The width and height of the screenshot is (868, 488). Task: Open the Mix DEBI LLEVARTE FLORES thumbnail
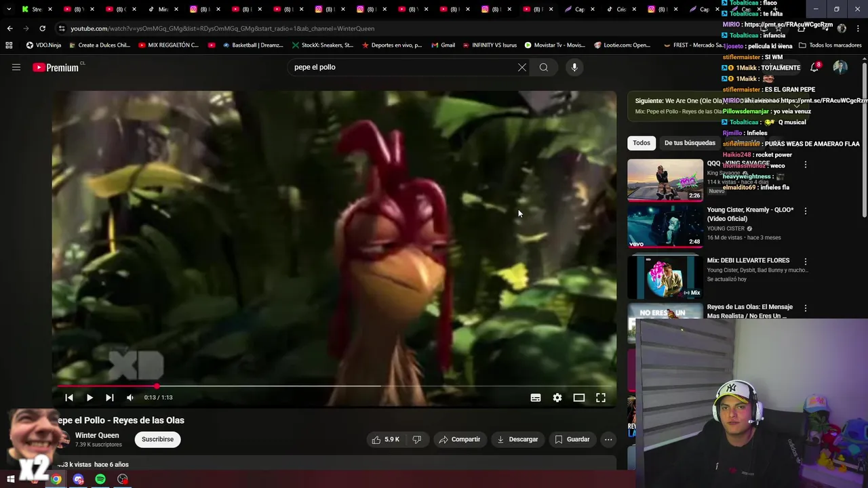pyautogui.click(x=665, y=276)
